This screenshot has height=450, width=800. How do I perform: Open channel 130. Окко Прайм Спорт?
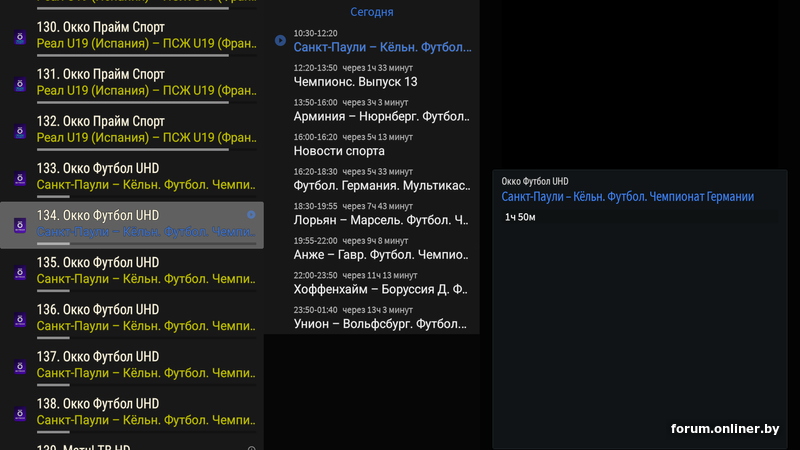click(132, 37)
